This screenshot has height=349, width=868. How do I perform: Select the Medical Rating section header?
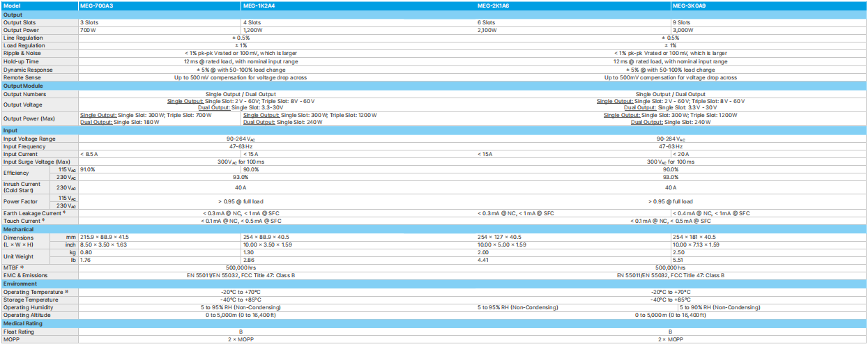pyautogui.click(x=24, y=323)
